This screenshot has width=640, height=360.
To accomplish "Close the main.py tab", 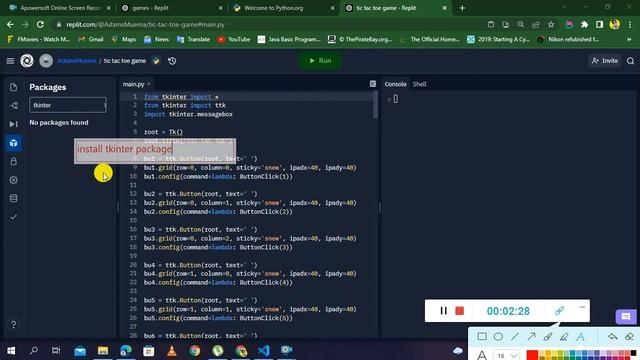I will 149,84.
